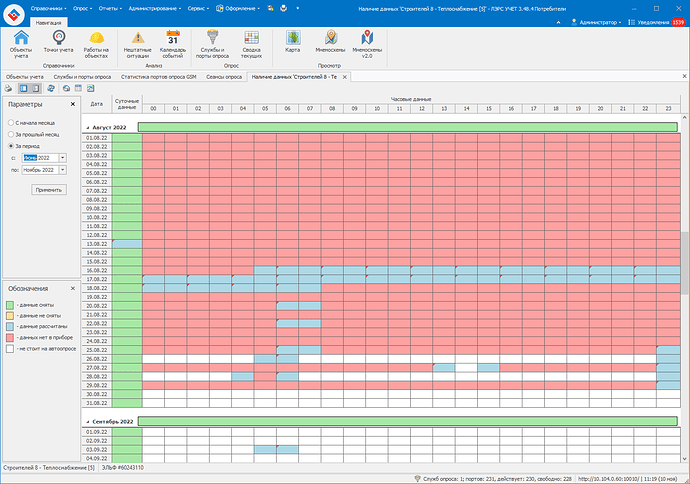
Task: Select 'За период' radio option
Action: pyautogui.click(x=11, y=146)
